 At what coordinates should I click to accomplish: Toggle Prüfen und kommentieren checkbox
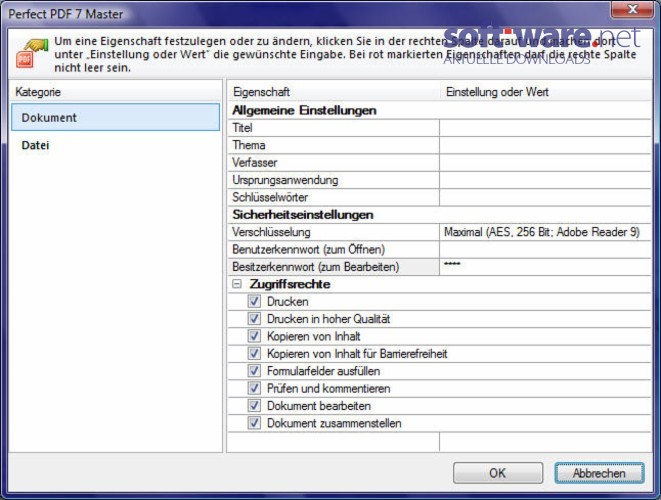point(254,388)
